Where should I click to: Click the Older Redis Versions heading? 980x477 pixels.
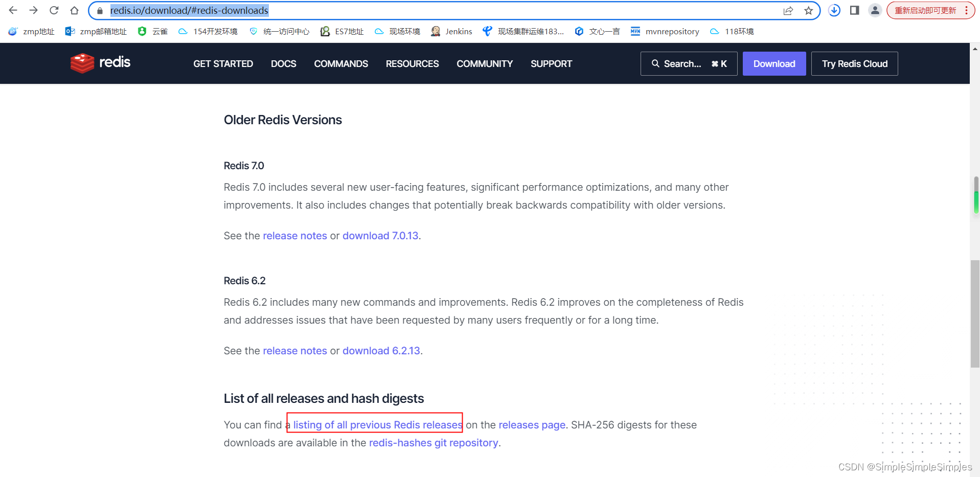coord(283,120)
